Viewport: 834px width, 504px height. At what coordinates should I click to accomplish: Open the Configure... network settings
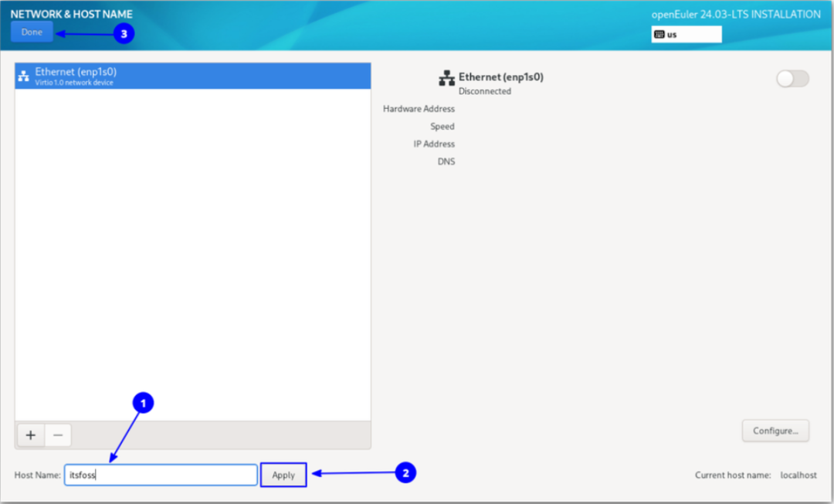click(775, 431)
